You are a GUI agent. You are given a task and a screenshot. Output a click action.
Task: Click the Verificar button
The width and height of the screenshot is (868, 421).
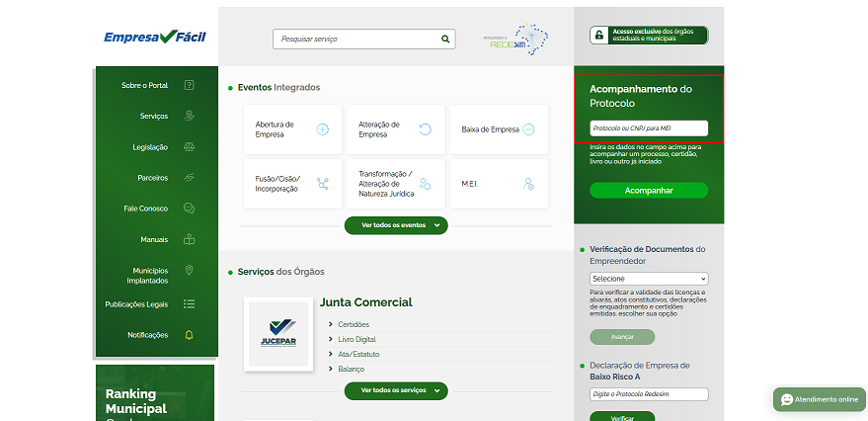622,418
